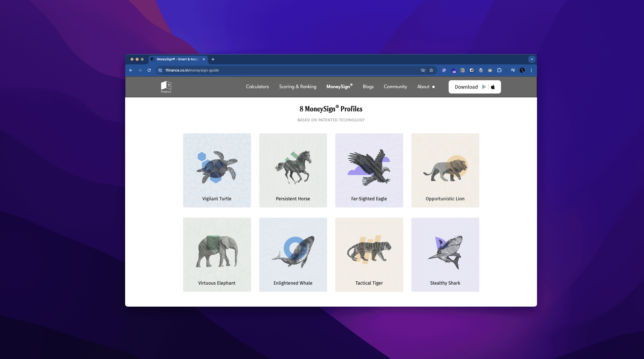Expand the tab search dropdown
This screenshot has height=359, width=644.
click(532, 59)
